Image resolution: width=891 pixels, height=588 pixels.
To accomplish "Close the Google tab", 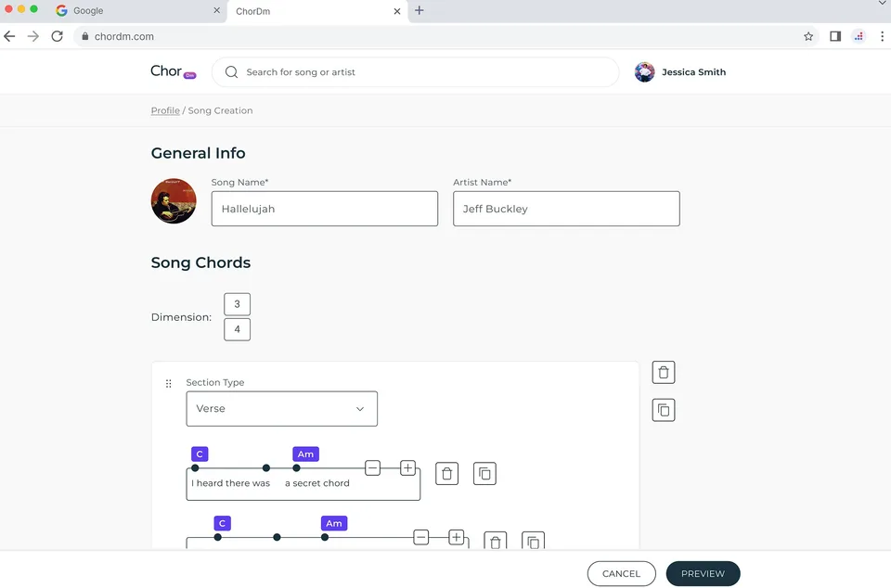I will (216, 11).
